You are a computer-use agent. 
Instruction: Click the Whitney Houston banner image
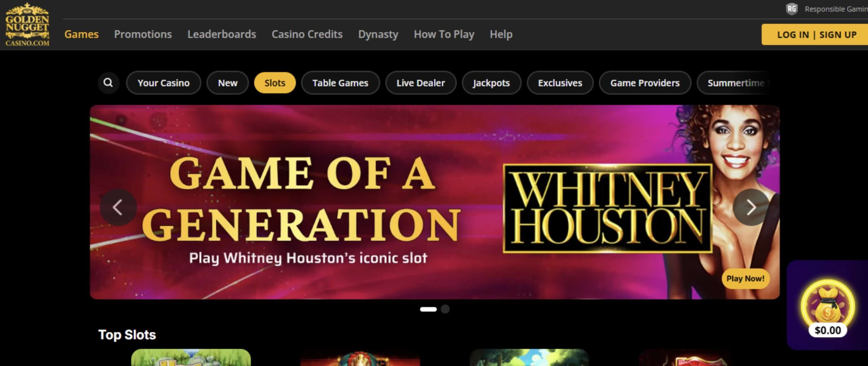point(435,202)
